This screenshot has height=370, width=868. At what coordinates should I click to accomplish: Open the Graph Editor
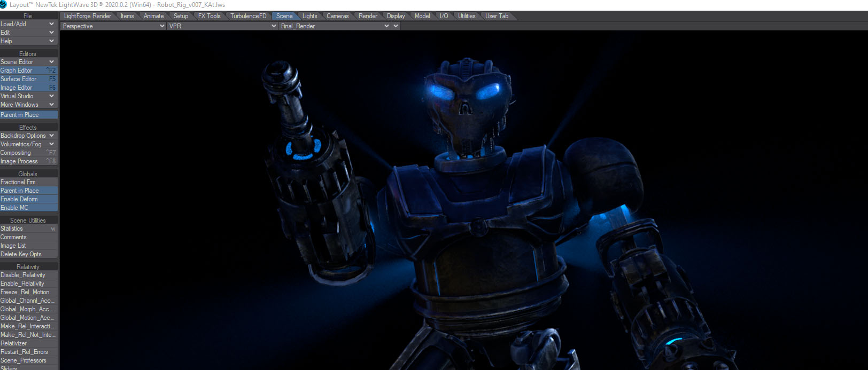pyautogui.click(x=29, y=70)
